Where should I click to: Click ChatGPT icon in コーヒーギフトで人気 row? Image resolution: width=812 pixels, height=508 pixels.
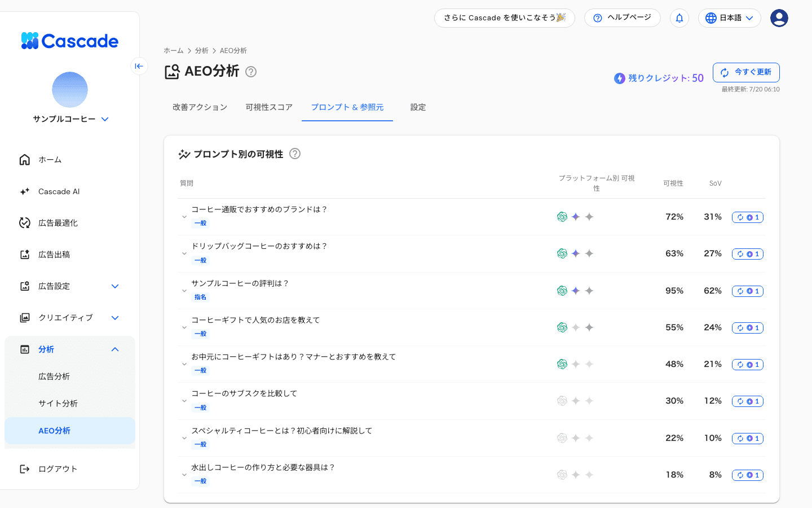[x=562, y=327]
